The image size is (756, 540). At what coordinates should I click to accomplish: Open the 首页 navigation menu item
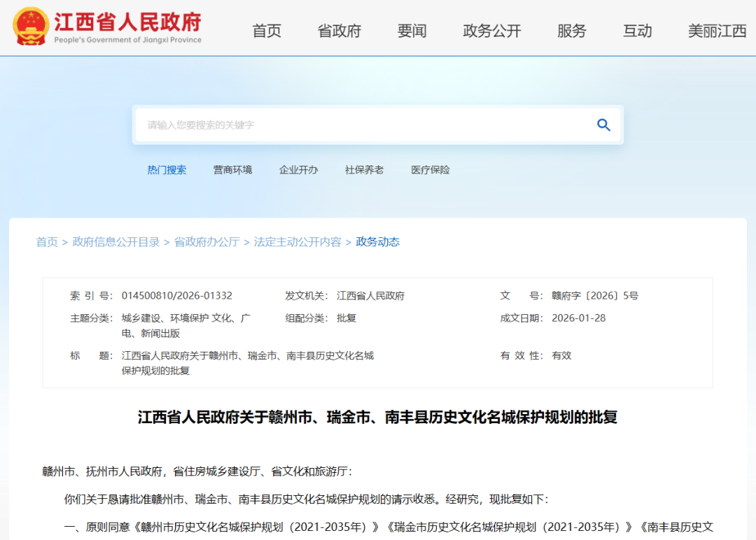(x=267, y=31)
